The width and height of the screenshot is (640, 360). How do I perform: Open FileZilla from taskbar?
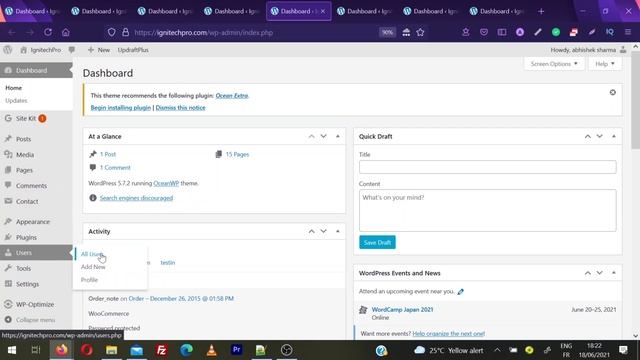162,350
